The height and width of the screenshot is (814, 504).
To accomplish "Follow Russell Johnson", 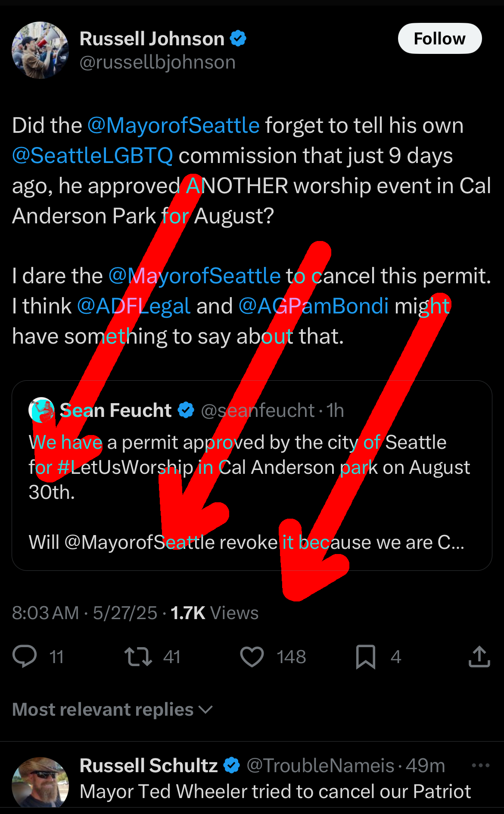I will pyautogui.click(x=439, y=39).
